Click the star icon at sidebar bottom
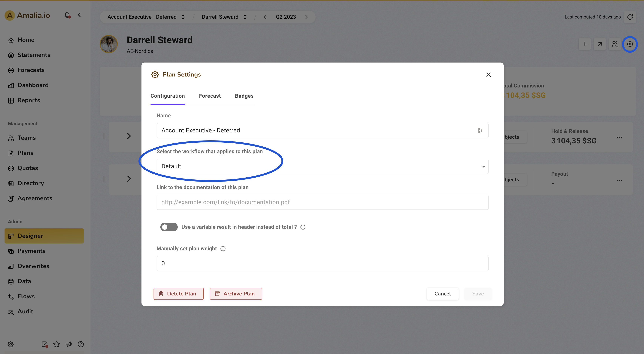The width and height of the screenshot is (644, 354). click(57, 344)
